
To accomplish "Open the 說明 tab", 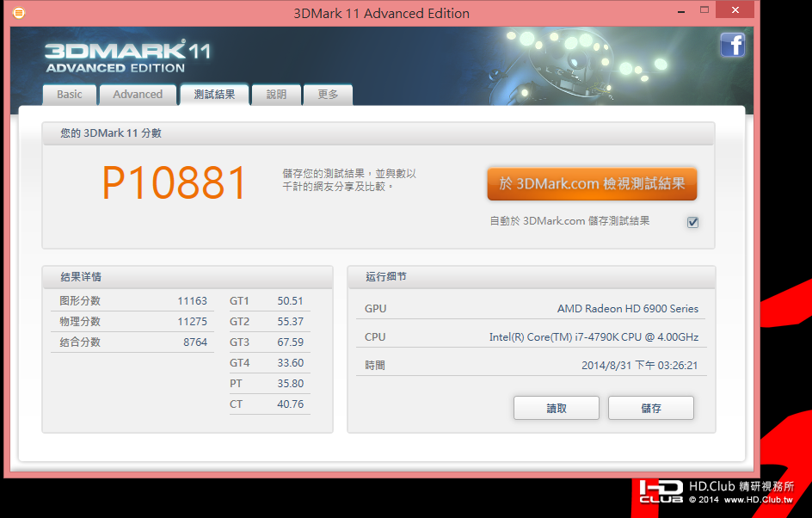I will pos(276,95).
